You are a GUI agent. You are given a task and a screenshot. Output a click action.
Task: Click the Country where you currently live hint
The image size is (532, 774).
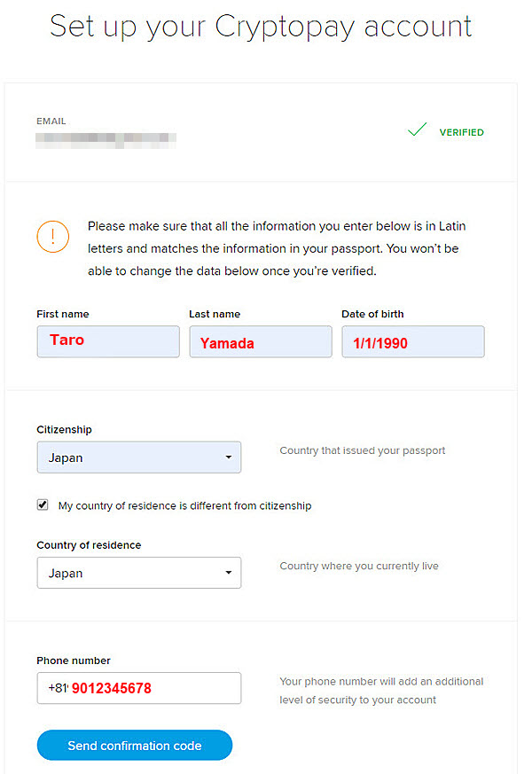(x=359, y=567)
